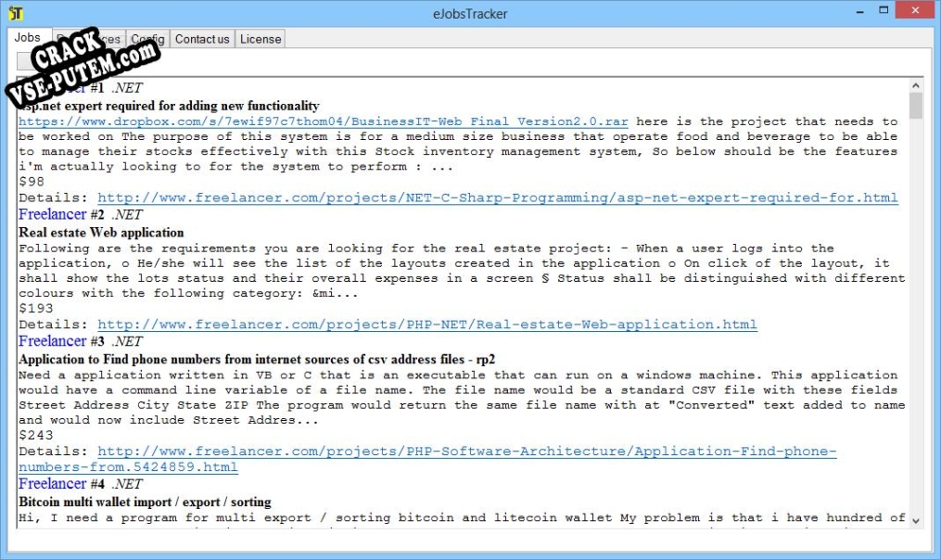Viewport: 941px width, 560px height.
Task: Switch to the Jobs tab
Action: [28, 38]
